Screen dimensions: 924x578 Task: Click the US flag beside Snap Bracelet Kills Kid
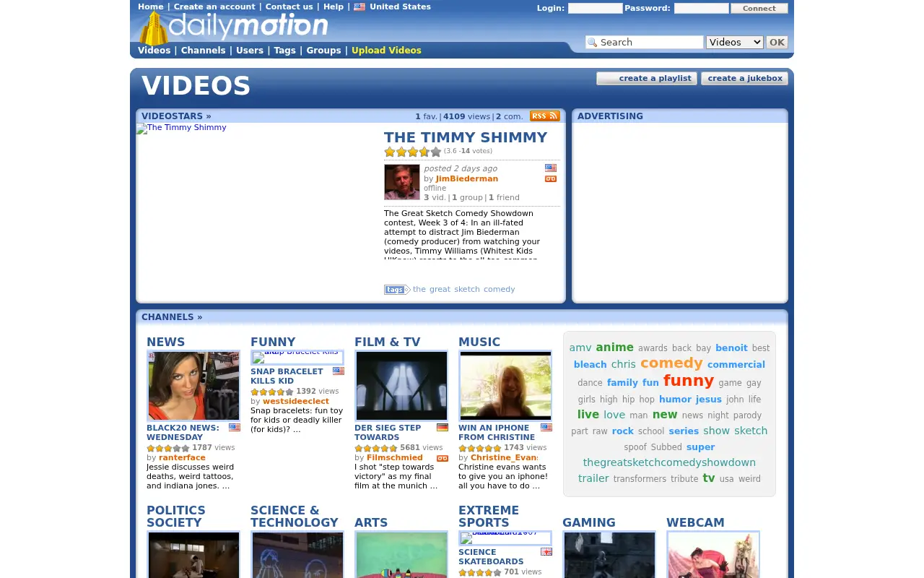(x=339, y=371)
